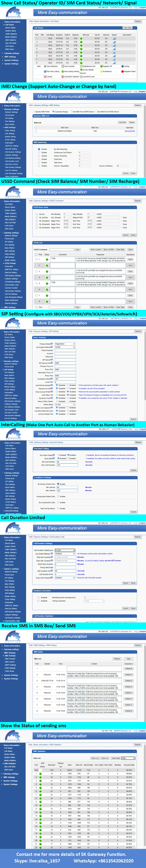Screen dimensions: 146x868
Task: Enable Port Inter-Calling Disabled radio option
Action: (x=58, y=455)
